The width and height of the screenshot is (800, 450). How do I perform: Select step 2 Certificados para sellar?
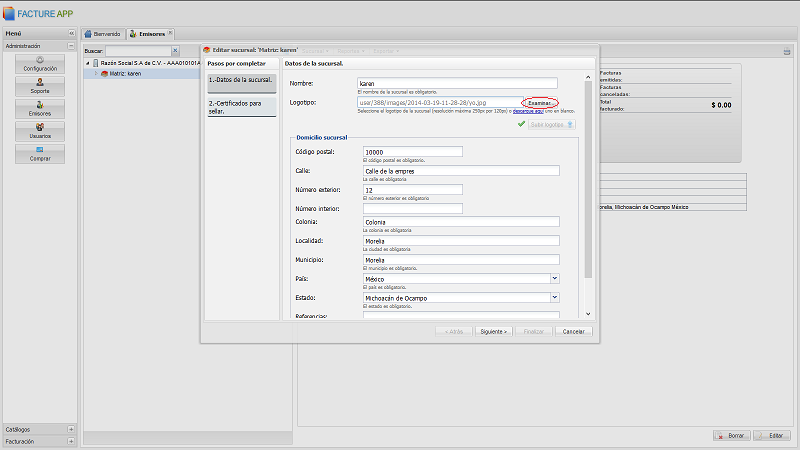[x=240, y=106]
